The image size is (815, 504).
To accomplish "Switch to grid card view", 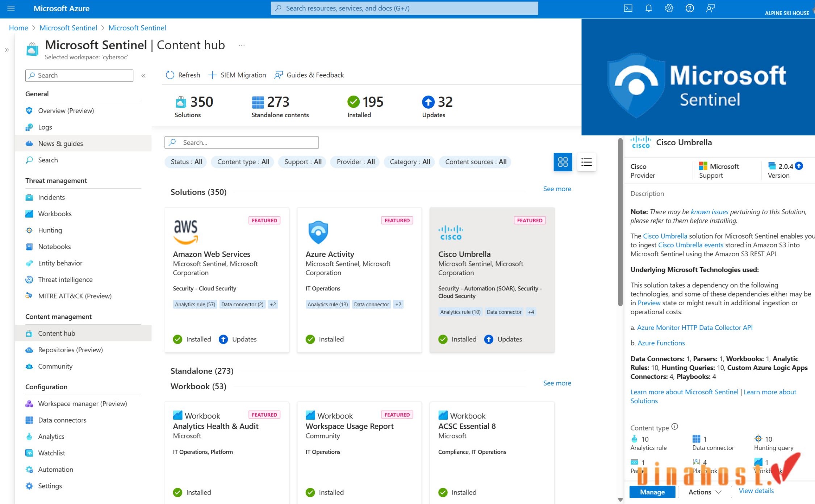I will coord(563,162).
